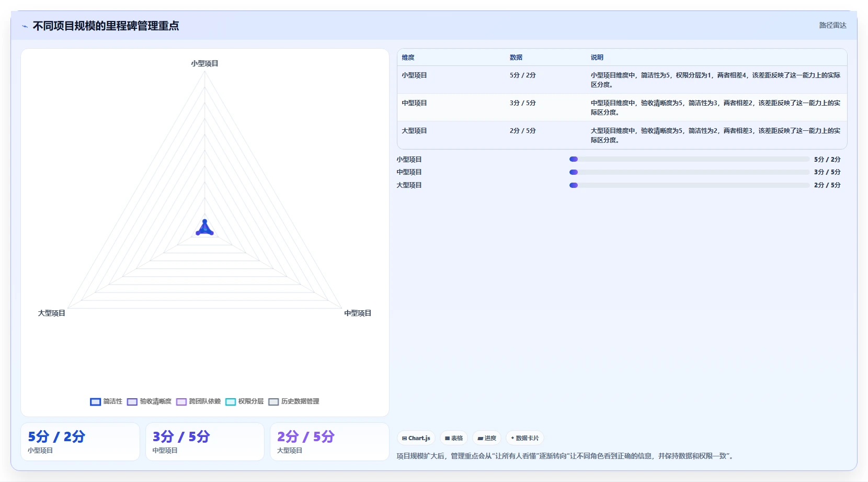
Task: Toggle the 权限分层 legend entry
Action: [x=244, y=401]
